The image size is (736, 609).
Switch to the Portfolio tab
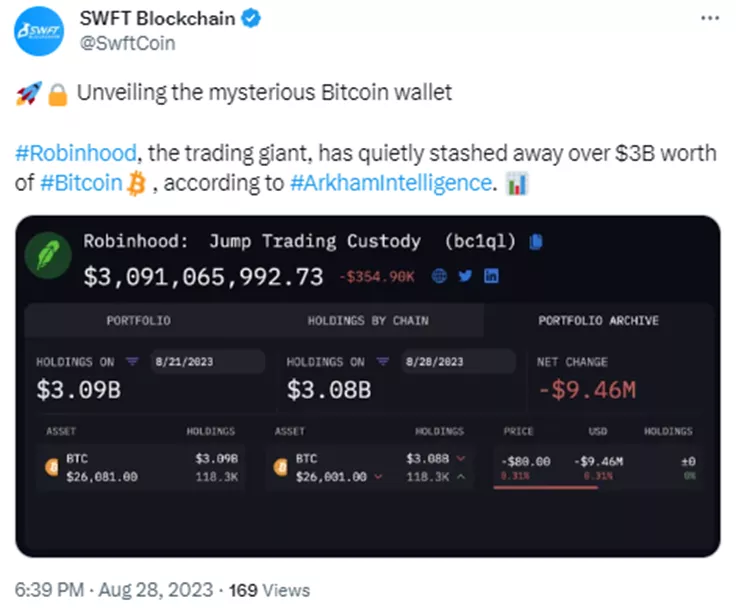tap(138, 321)
